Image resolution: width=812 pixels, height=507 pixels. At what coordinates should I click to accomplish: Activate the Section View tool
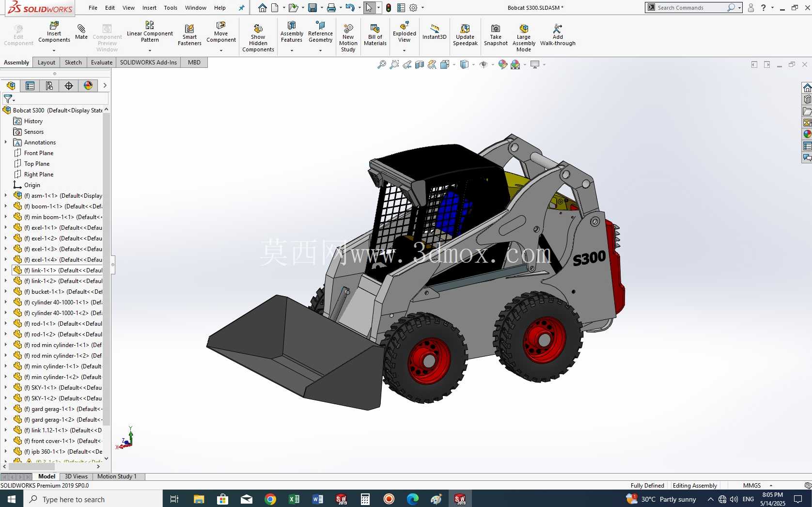point(420,64)
